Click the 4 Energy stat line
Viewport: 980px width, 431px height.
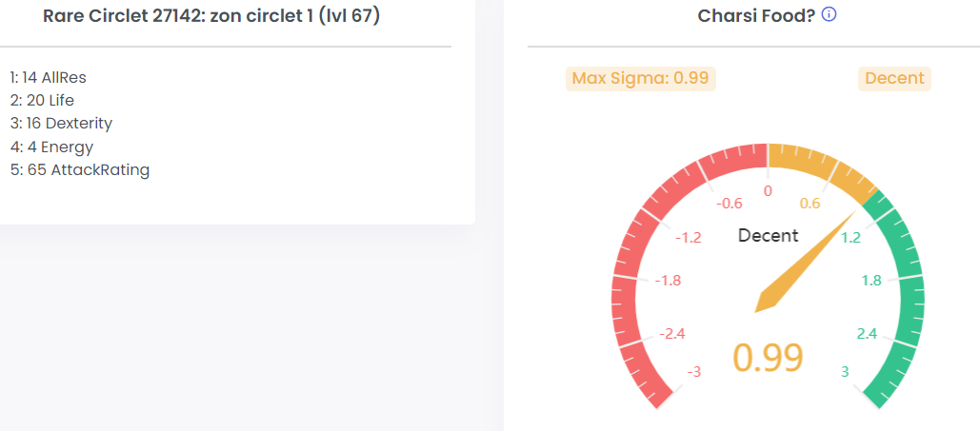tap(51, 147)
